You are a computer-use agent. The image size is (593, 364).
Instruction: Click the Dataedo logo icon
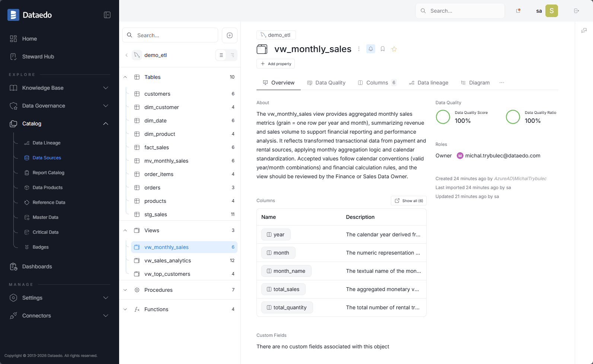pos(13,15)
